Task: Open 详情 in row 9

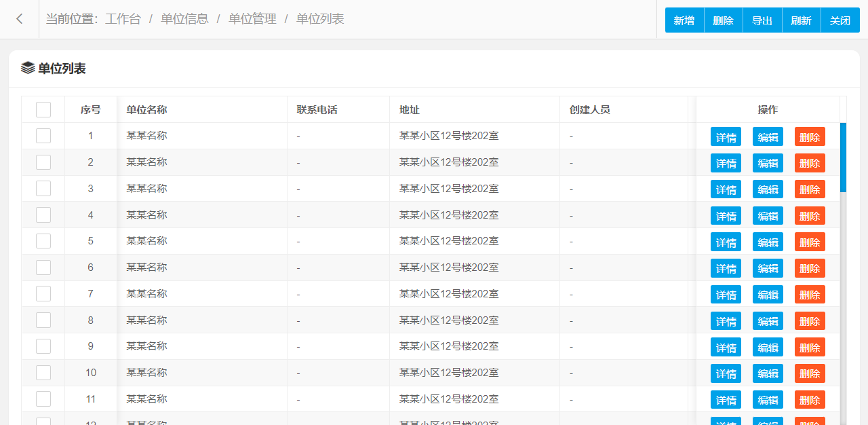Action: (726, 347)
